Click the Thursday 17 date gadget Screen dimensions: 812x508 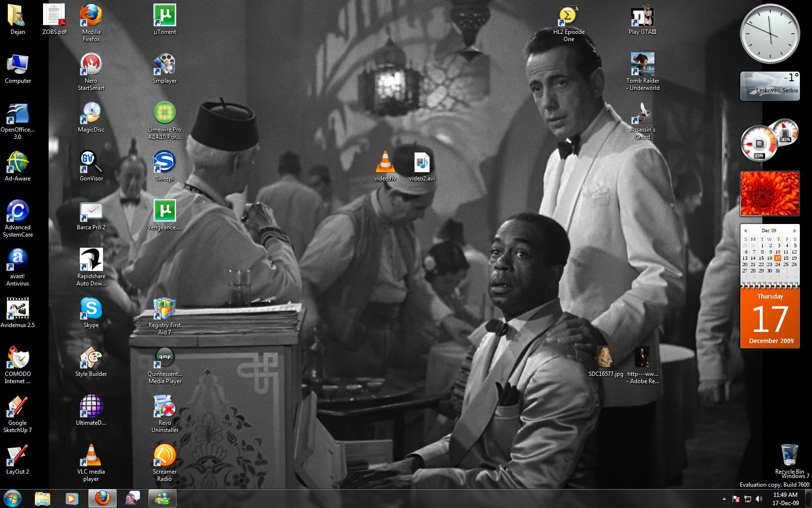(x=770, y=318)
